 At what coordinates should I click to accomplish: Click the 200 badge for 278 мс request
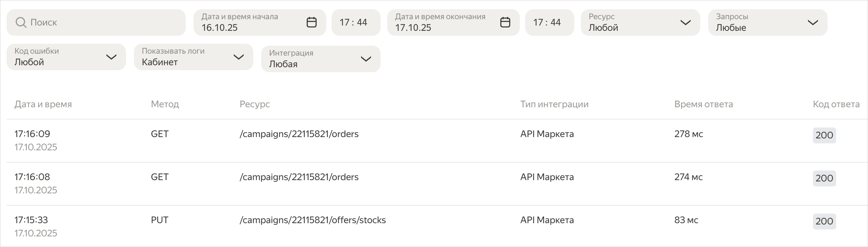(x=824, y=135)
